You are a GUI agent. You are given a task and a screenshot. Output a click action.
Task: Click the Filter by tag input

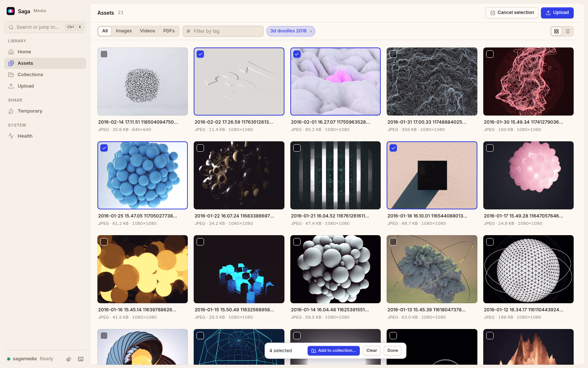click(x=223, y=31)
